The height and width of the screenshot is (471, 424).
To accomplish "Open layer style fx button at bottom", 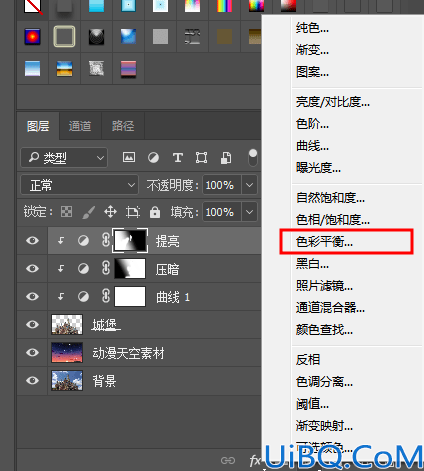I will coord(255,460).
